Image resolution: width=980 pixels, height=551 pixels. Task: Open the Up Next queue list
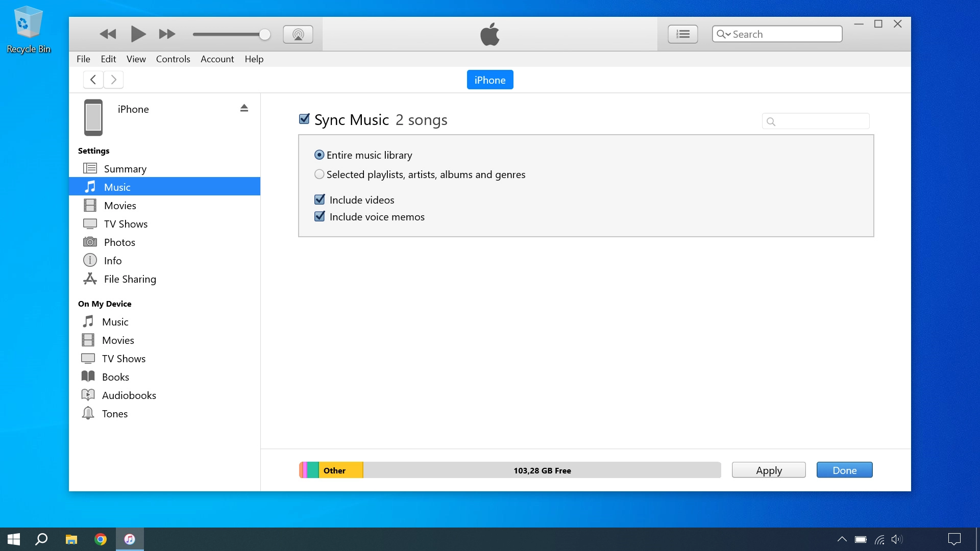pos(682,34)
